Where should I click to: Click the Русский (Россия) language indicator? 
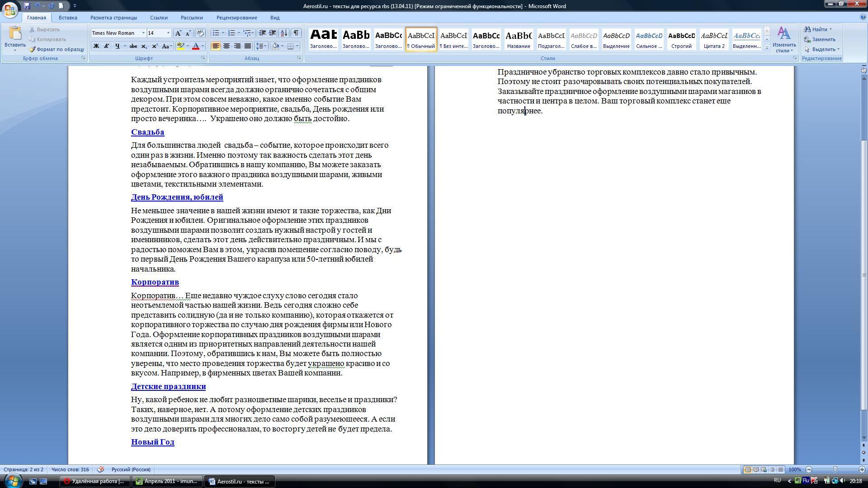131,469
